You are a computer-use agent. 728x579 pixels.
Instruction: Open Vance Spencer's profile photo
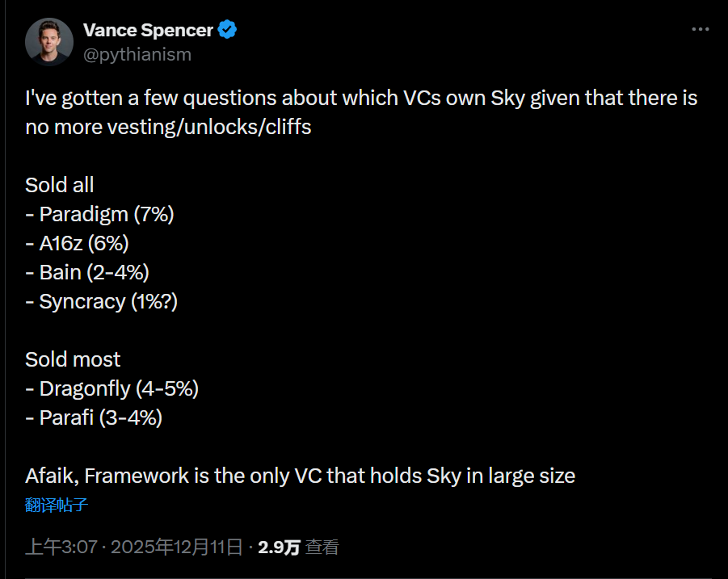coord(49,41)
